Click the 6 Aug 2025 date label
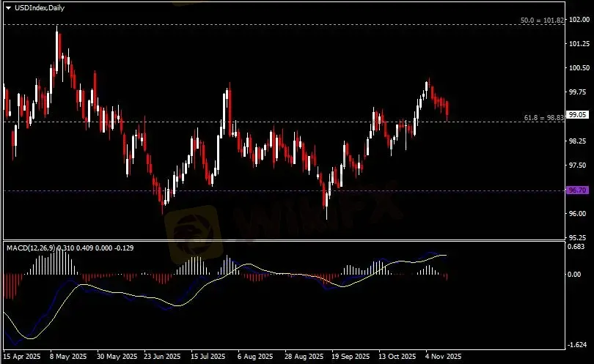This screenshot has width=594, height=364. point(255,357)
